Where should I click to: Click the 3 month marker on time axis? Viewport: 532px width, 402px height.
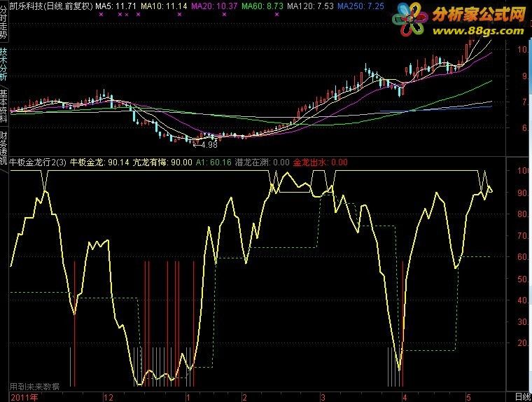point(323,398)
